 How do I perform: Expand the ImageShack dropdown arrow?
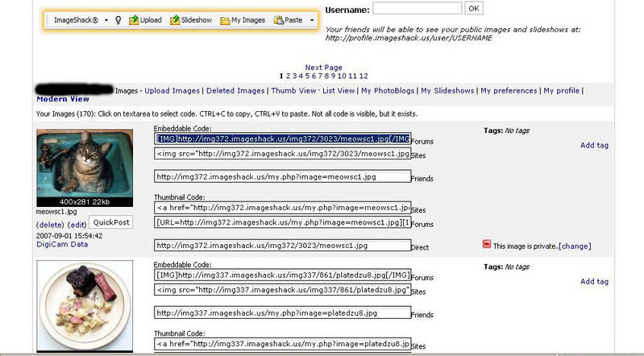(x=106, y=19)
